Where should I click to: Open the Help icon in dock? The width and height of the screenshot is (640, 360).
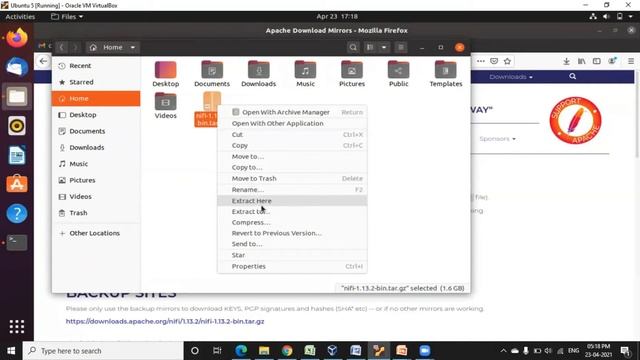(x=17, y=213)
